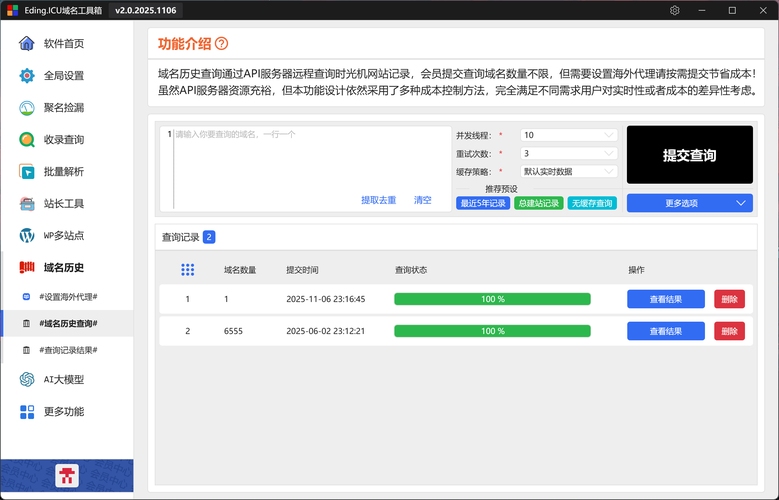The width and height of the screenshot is (779, 500).
Task: Click 提取去重 link
Action: [x=379, y=200]
